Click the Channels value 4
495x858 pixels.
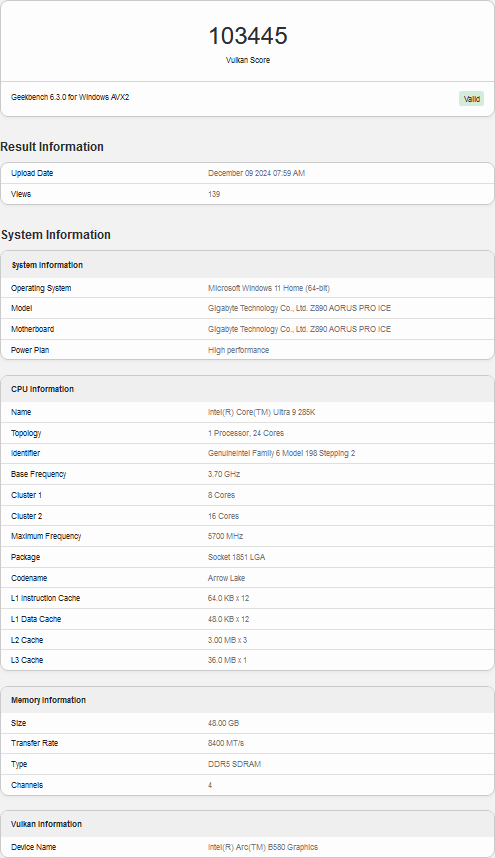click(x=210, y=785)
